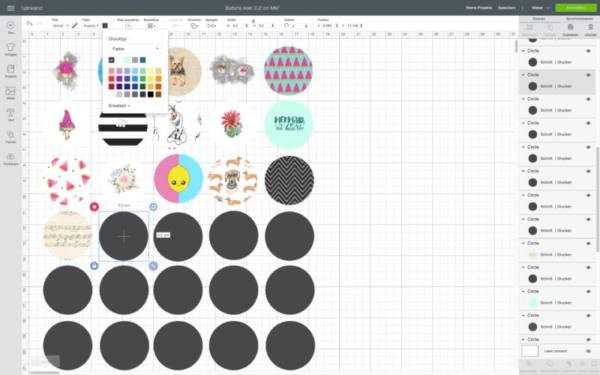Click rotate handle on selected circle
600x375 pixels.
153,207
